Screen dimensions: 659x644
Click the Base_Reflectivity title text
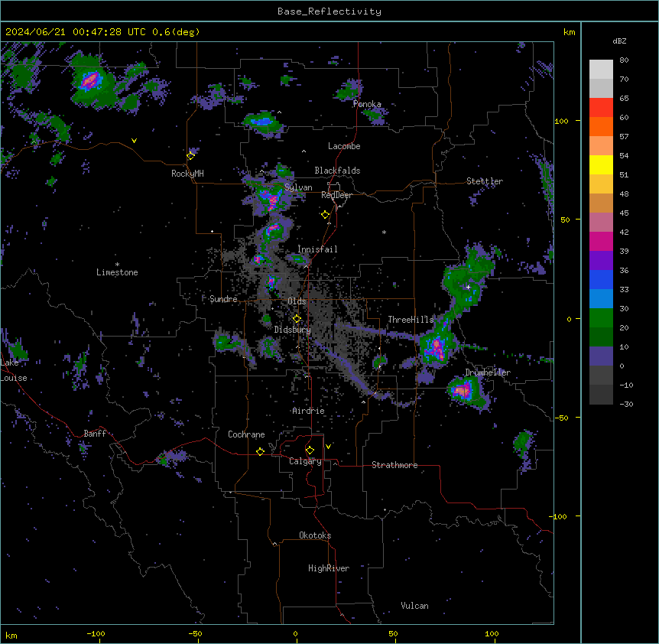(x=329, y=11)
